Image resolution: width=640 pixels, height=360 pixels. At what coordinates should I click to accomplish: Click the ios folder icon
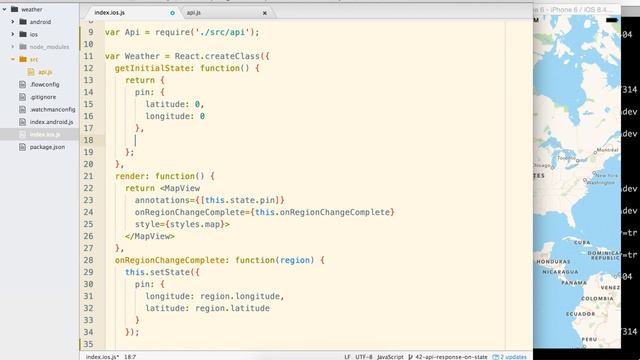(x=23, y=34)
